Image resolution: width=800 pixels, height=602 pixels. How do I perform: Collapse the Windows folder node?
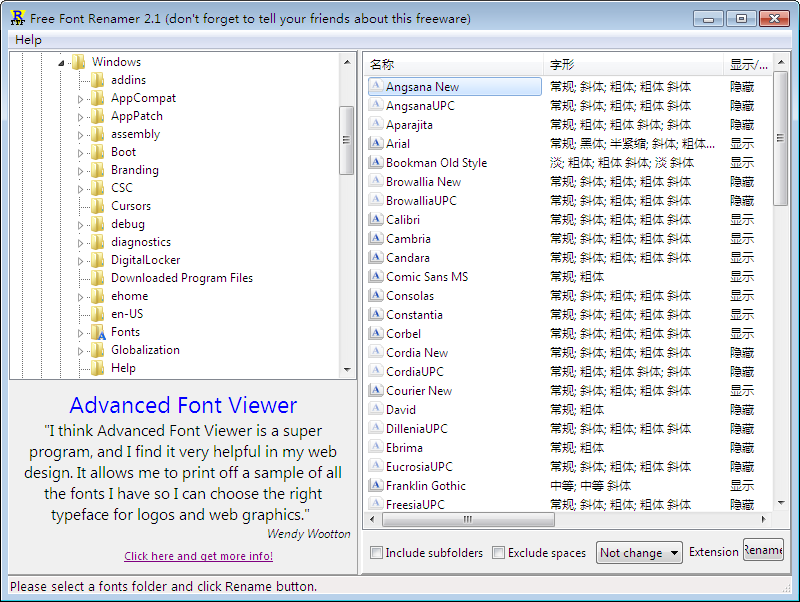[61, 63]
